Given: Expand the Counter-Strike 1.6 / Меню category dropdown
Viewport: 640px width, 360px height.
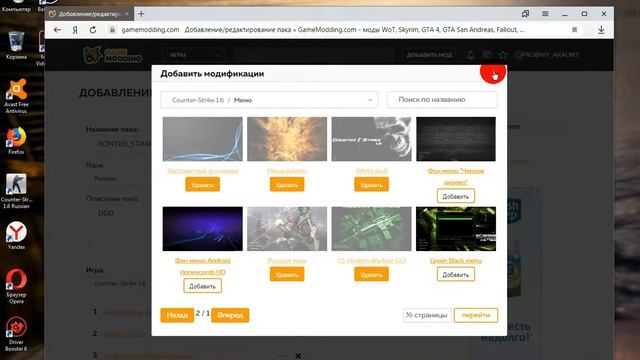Looking at the screenshot, I should pyautogui.click(x=269, y=100).
